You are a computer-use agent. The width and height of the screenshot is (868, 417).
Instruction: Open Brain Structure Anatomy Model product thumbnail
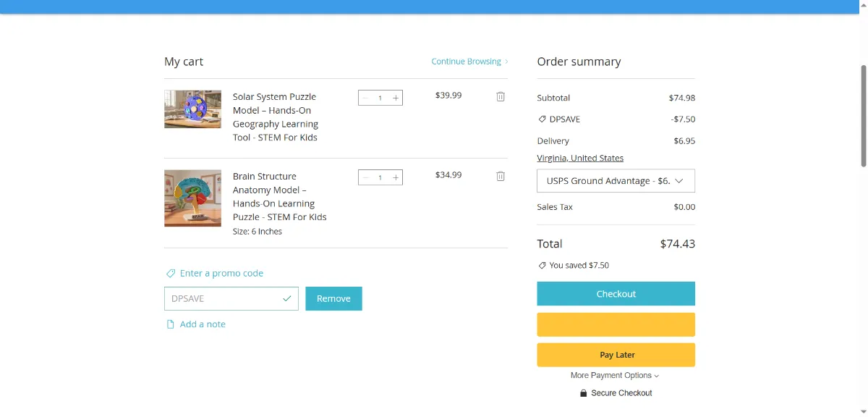pos(192,198)
